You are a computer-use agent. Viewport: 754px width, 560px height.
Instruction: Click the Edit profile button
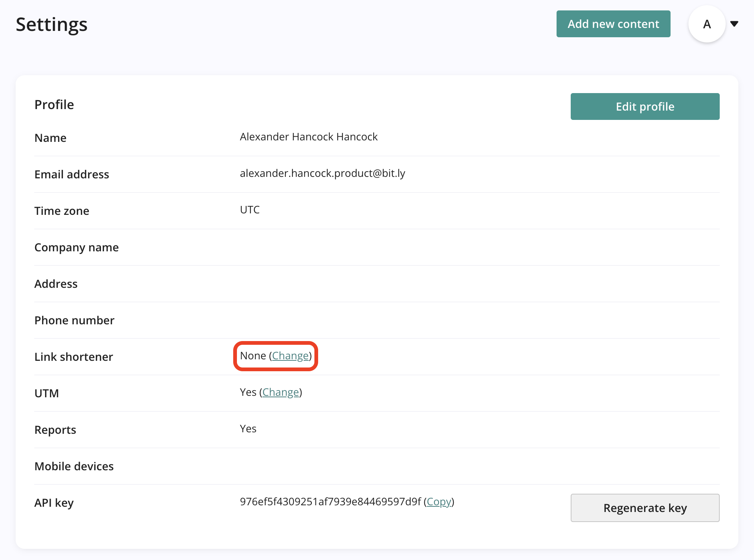click(645, 106)
